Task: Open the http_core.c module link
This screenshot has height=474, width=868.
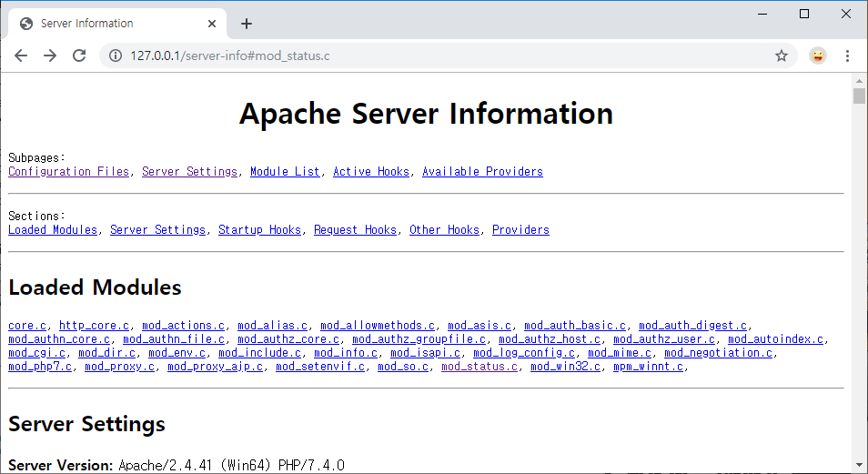Action: tap(94, 326)
